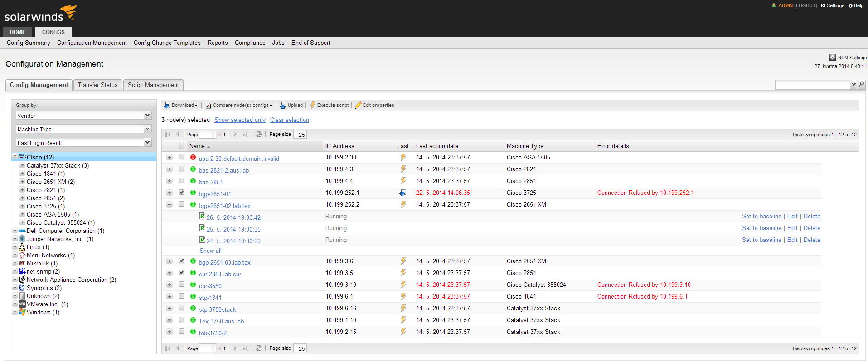The image size is (868, 362).
Task: Click Set to baseline for 26. 5. 2014 config
Action: tap(761, 216)
